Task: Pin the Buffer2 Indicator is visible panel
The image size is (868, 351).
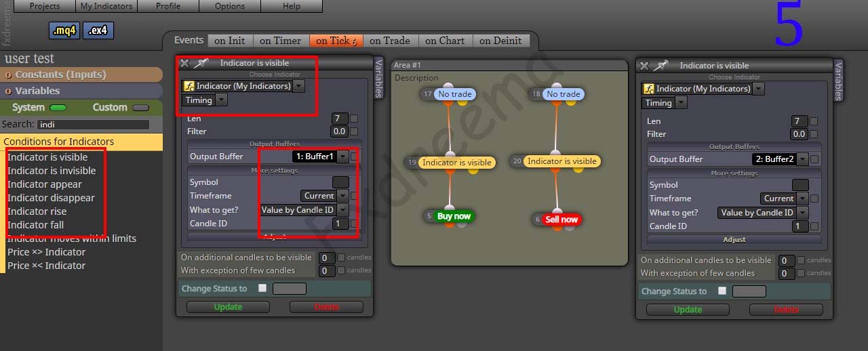Action: (x=660, y=66)
